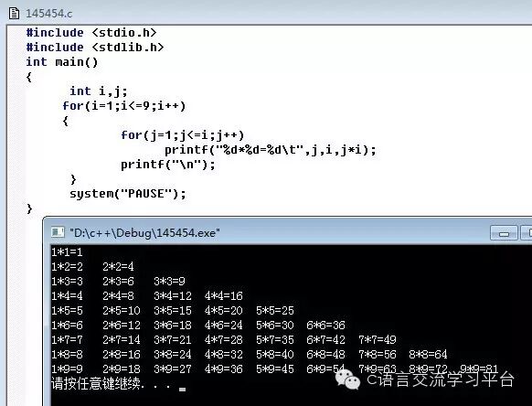Click the int i,j; variable declaration
The height and width of the screenshot is (406, 532).
(99, 91)
